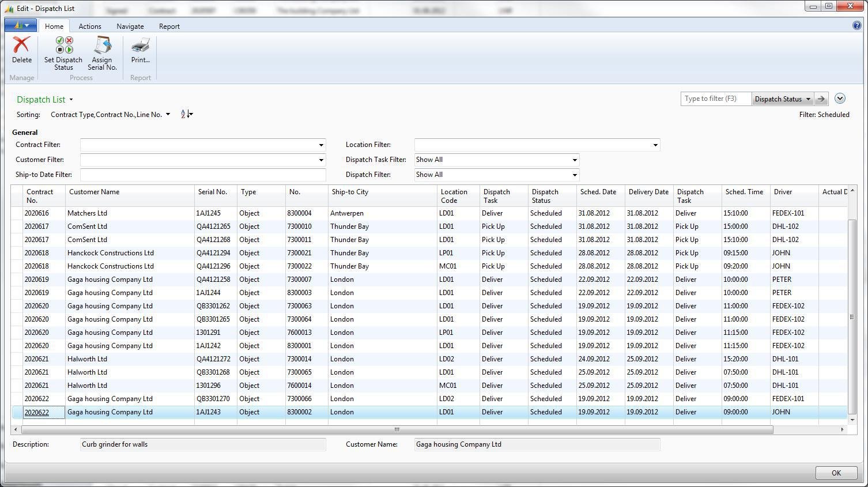868x487 pixels.
Task: Toggle the sort order A-Z icon
Action: [x=186, y=114]
